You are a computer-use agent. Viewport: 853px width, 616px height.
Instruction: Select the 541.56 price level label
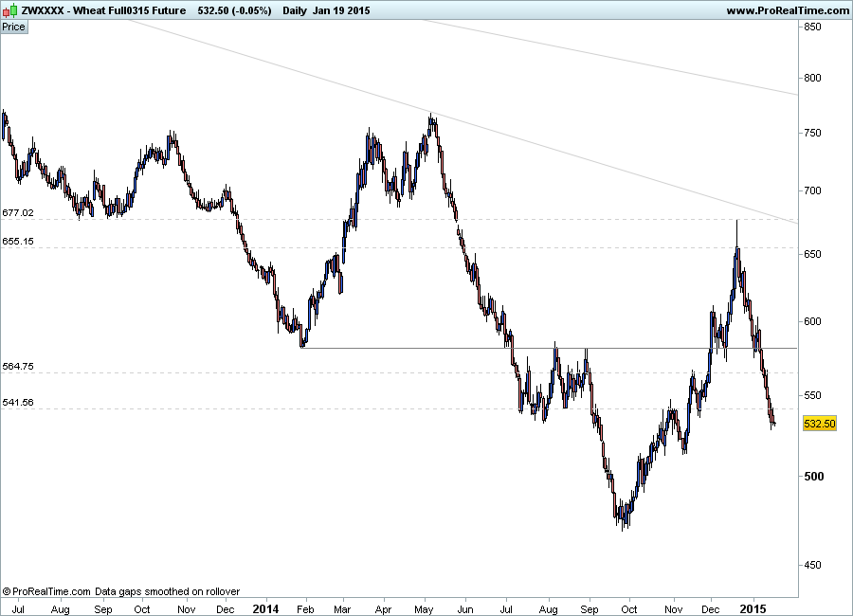pos(18,403)
